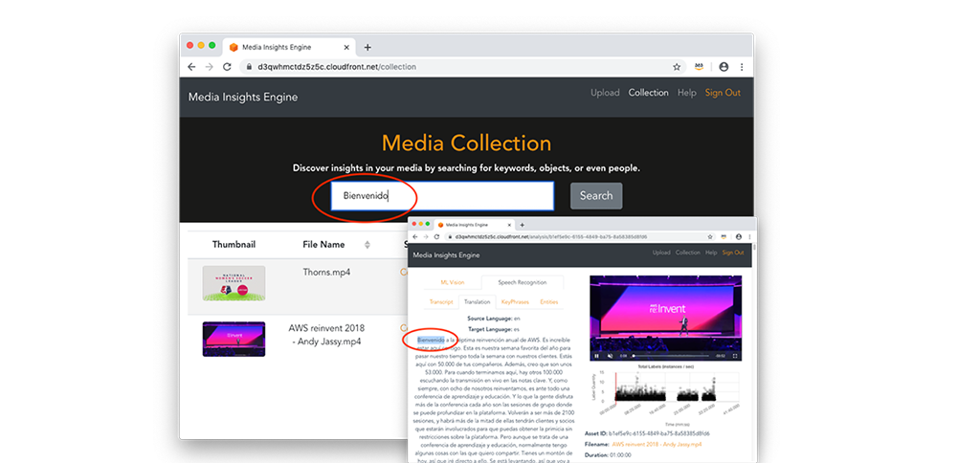
Task: Switch to Speech Recognition tab
Action: point(522,282)
